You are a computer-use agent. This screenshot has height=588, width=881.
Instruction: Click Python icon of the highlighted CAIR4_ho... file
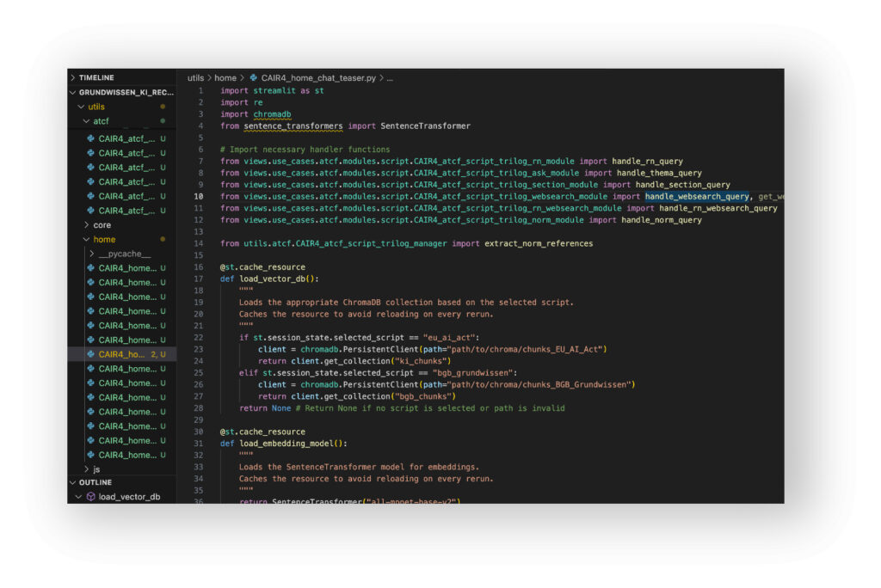[91, 354]
